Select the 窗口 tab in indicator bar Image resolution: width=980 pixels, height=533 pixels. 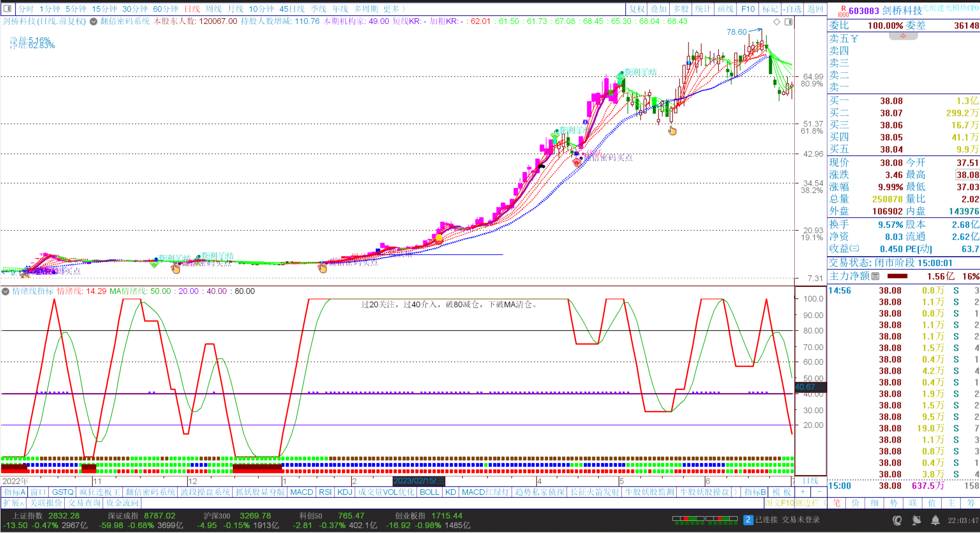[x=38, y=492]
